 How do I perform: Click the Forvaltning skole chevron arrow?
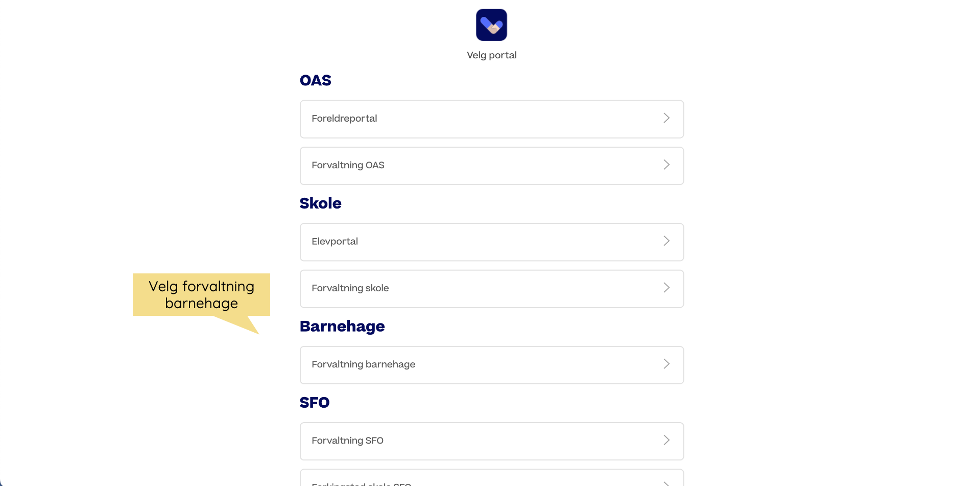666,288
